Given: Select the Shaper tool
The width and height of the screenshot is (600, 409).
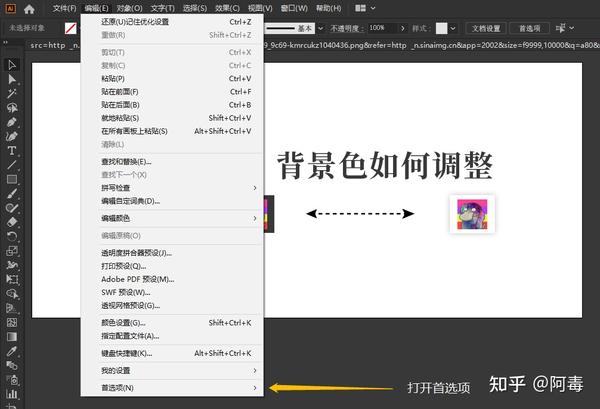Looking at the screenshot, I should click(x=12, y=208).
